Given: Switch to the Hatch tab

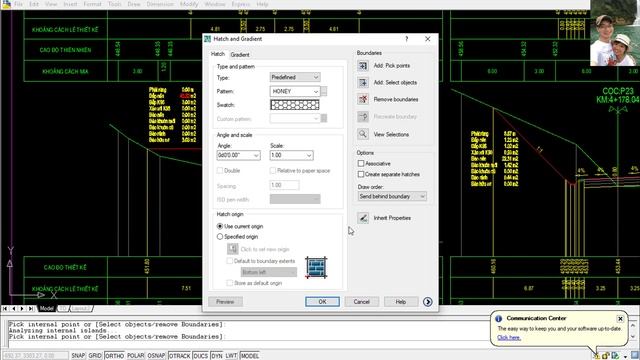Looking at the screenshot, I should click(x=218, y=54).
